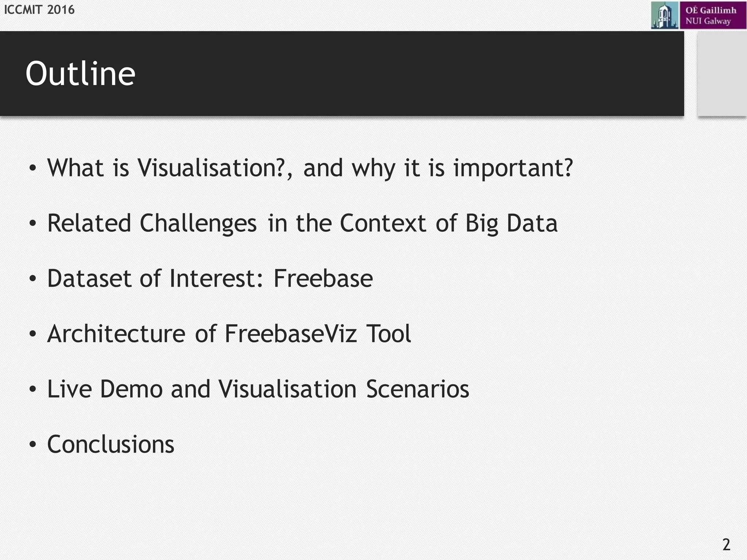Select 'Architecture of FreebaseViz Tool' line
Image resolution: width=747 pixels, height=560 pixels.
[x=229, y=334]
